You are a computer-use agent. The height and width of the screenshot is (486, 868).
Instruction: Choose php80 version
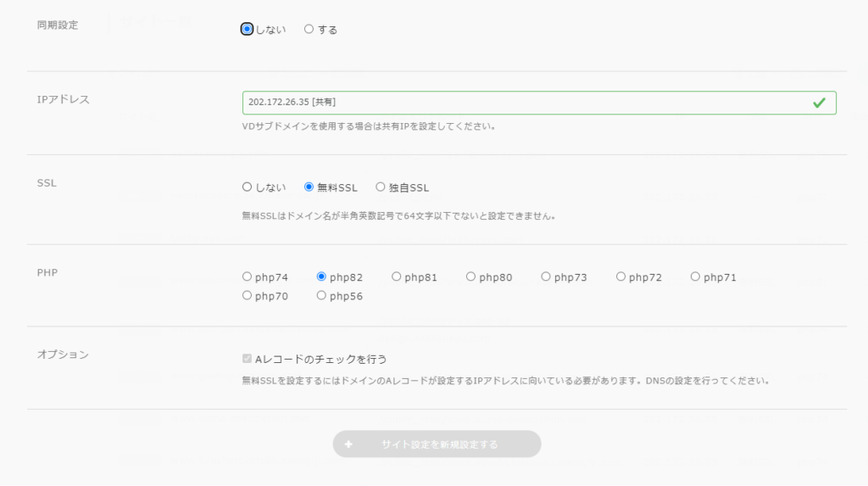471,277
